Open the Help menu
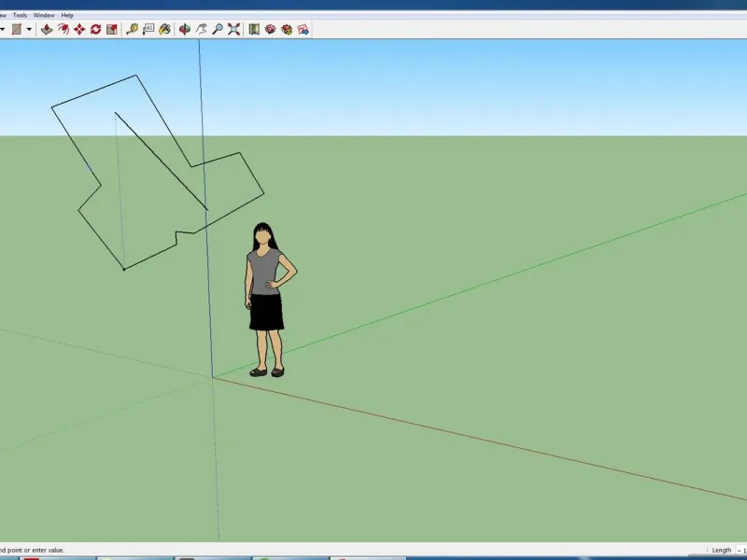The width and height of the screenshot is (747, 560). coord(67,15)
